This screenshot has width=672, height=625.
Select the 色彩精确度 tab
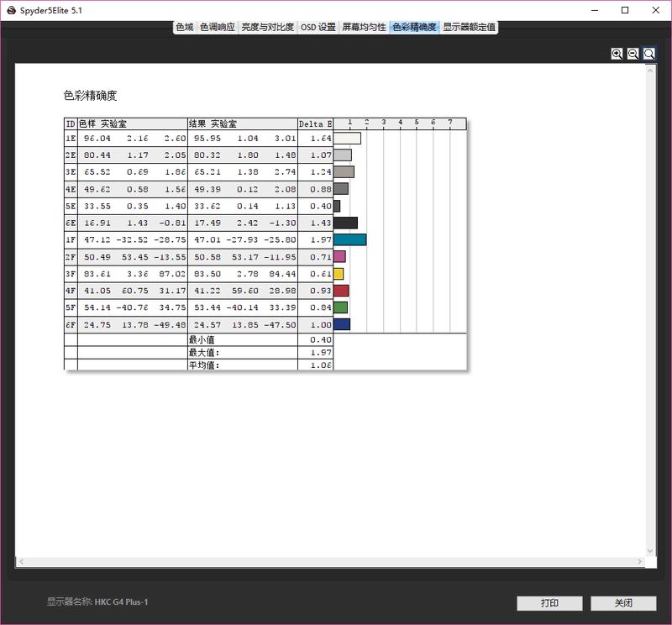pos(414,27)
